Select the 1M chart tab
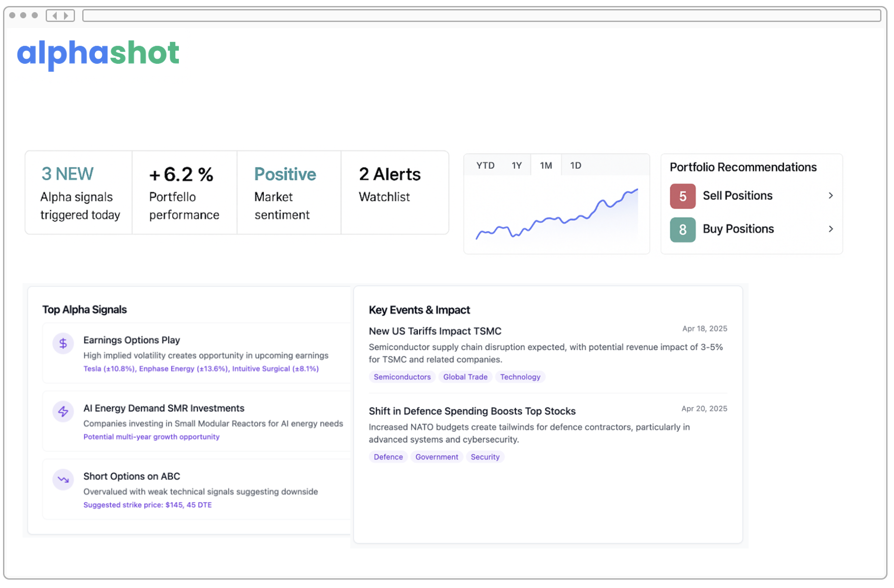894x588 pixels. [x=546, y=165]
